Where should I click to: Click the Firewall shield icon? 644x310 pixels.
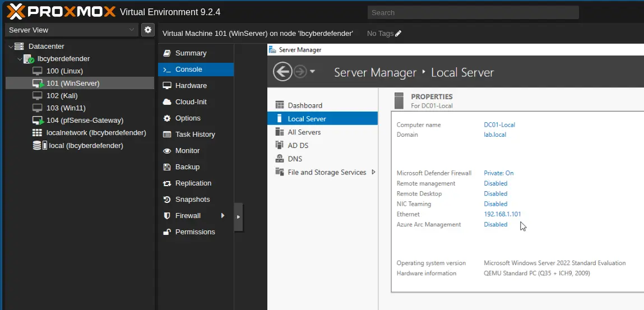167,216
